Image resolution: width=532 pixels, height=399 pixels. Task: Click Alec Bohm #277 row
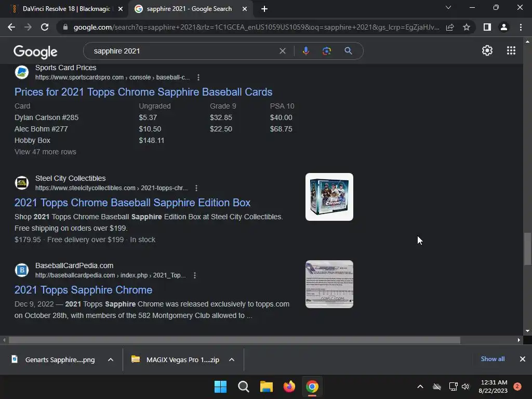[x=153, y=129]
